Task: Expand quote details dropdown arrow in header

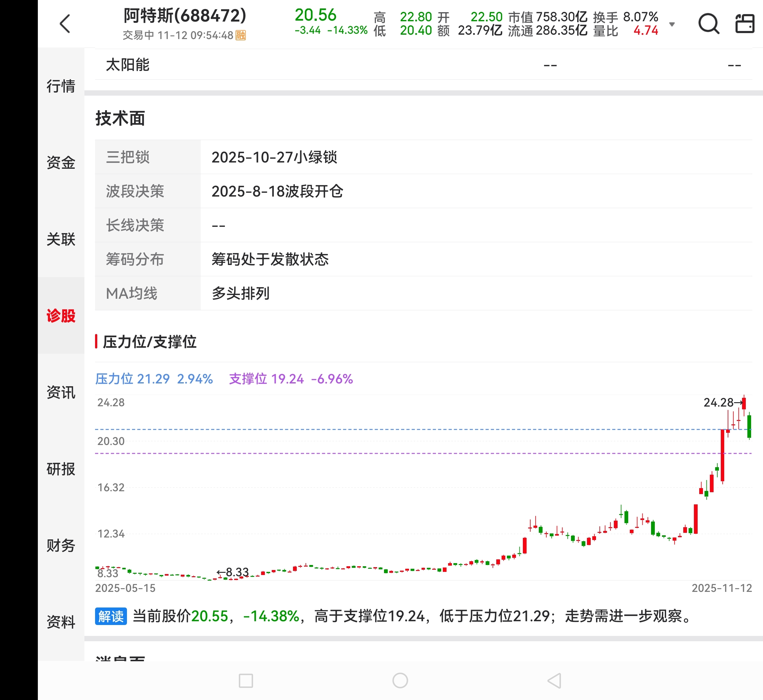Action: (672, 24)
